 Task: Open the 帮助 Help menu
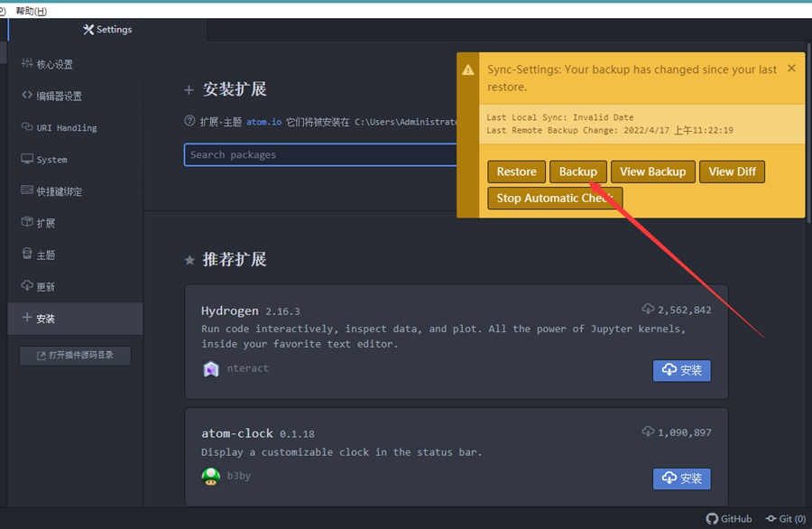(x=31, y=11)
